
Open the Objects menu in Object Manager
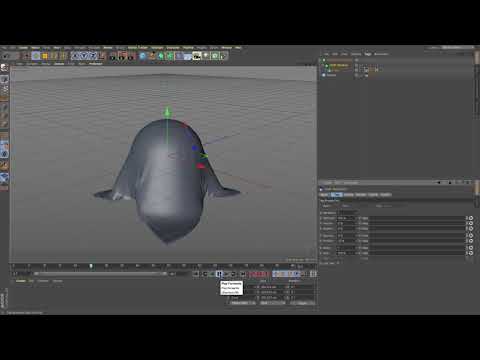click(x=356, y=54)
